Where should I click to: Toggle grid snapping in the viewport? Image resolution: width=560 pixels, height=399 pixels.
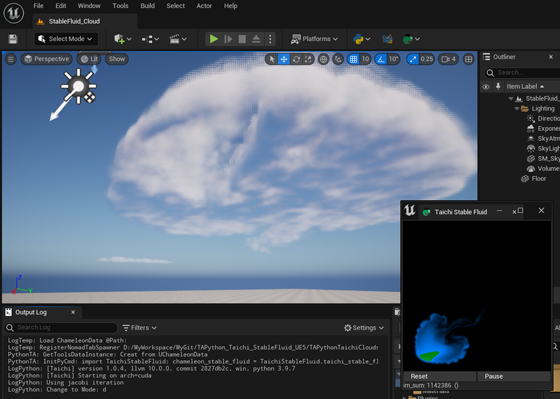[x=353, y=59]
